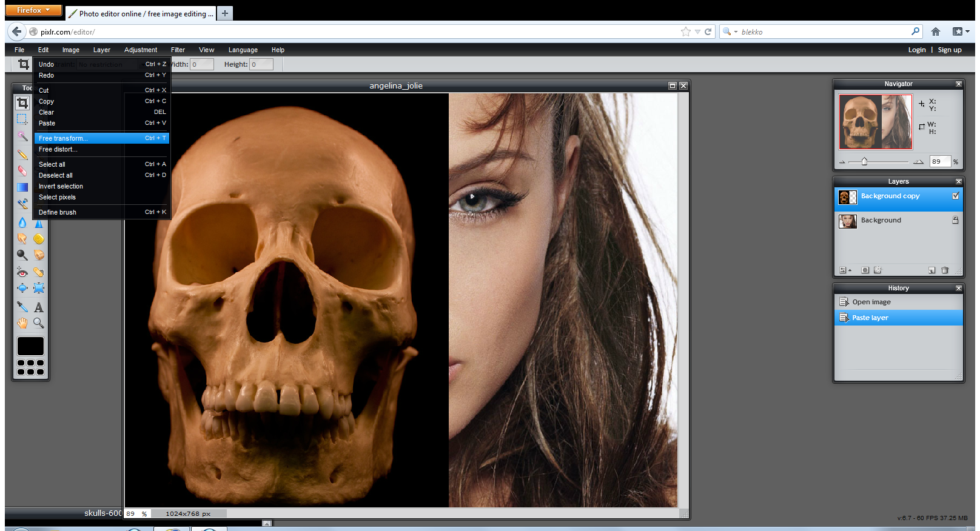Click the Sign up link

tap(950, 50)
